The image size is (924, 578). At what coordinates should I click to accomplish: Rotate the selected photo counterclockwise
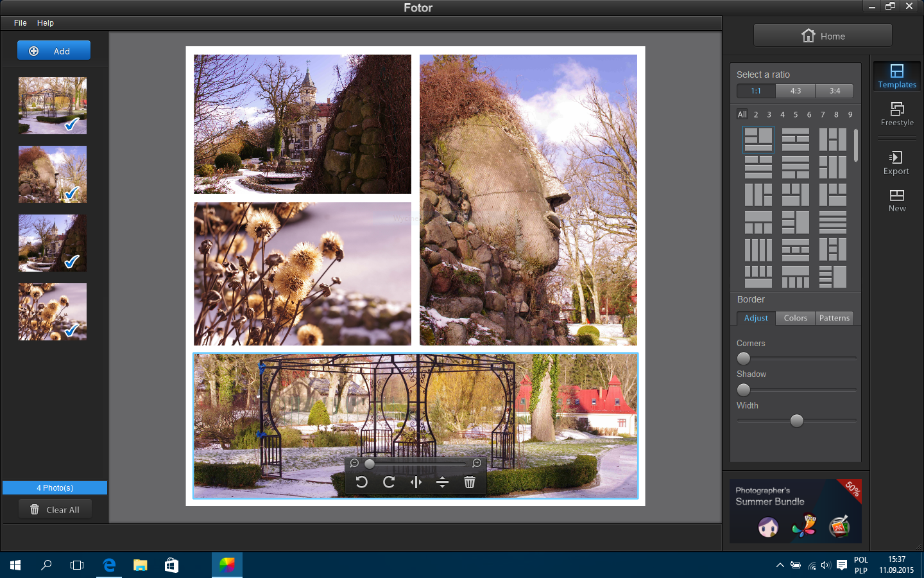click(362, 482)
